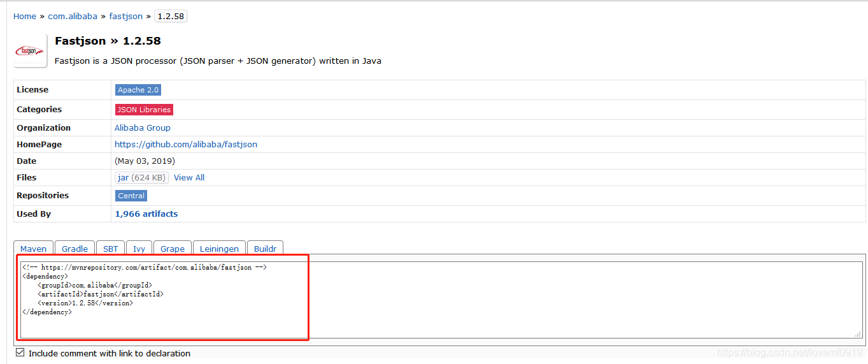The image size is (868, 364).
Task: Go to Home breadcrumb link
Action: point(25,16)
